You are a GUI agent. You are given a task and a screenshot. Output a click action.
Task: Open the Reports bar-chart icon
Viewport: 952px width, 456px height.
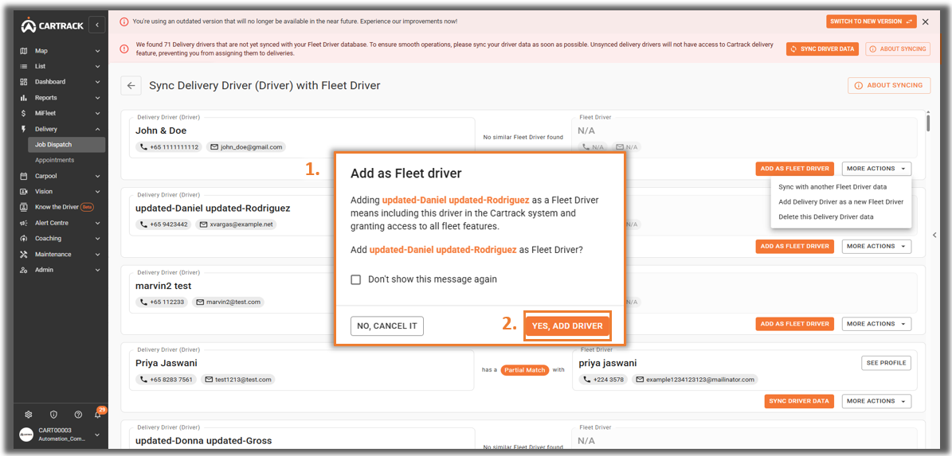tap(24, 98)
